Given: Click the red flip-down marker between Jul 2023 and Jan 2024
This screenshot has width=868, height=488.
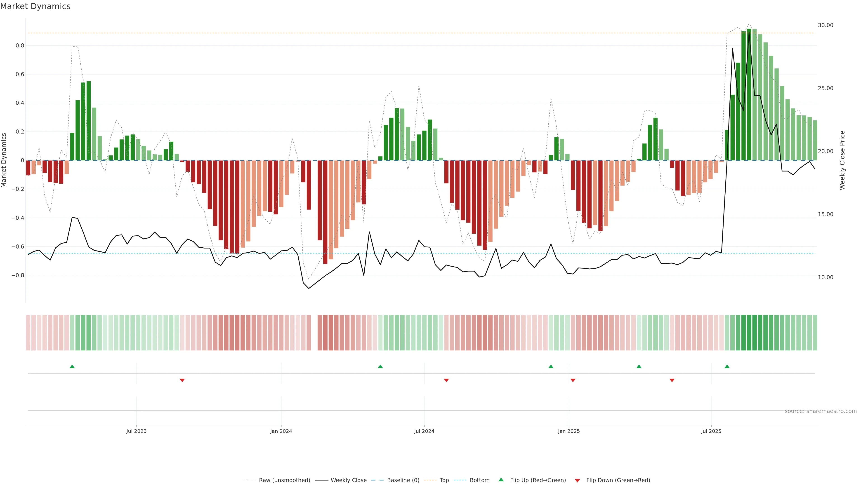Looking at the screenshot, I should pyautogui.click(x=182, y=380).
